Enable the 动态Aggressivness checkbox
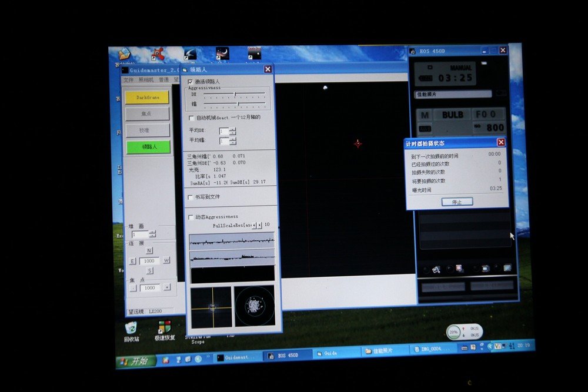The width and height of the screenshot is (588, 392). [x=191, y=217]
